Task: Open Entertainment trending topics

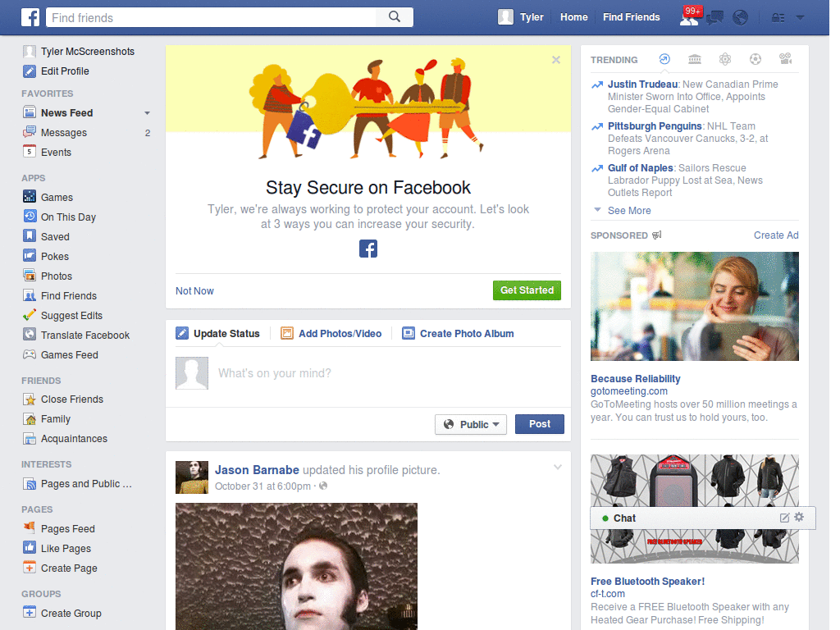Action: [x=785, y=59]
